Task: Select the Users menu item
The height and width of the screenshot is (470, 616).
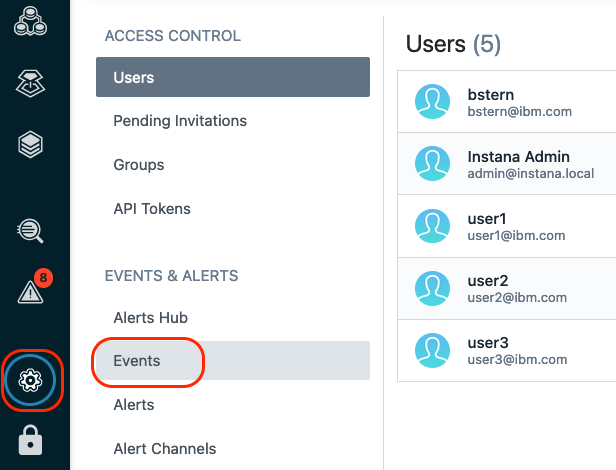Action: tap(233, 77)
